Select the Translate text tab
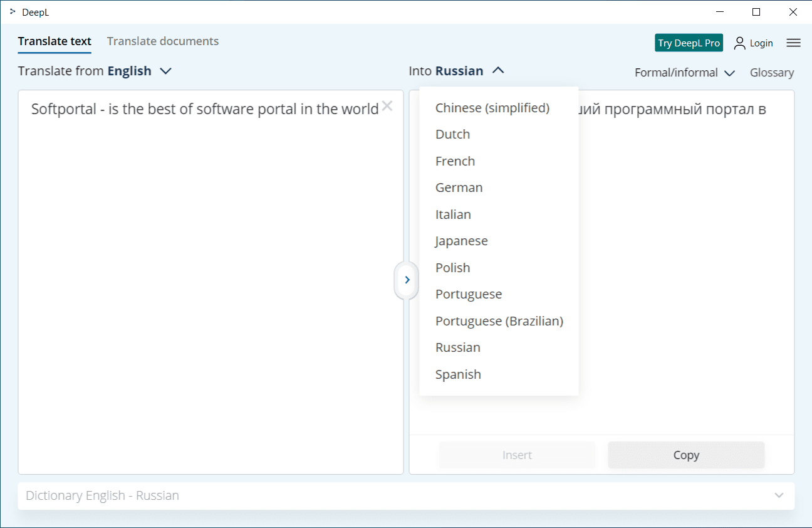Viewport: 812px width, 528px height. pyautogui.click(x=55, y=41)
